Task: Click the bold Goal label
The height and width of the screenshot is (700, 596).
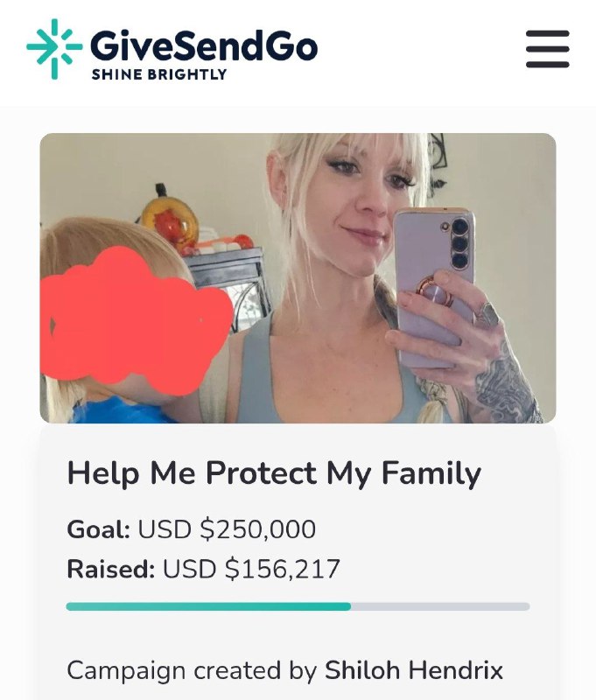Action: tap(99, 529)
